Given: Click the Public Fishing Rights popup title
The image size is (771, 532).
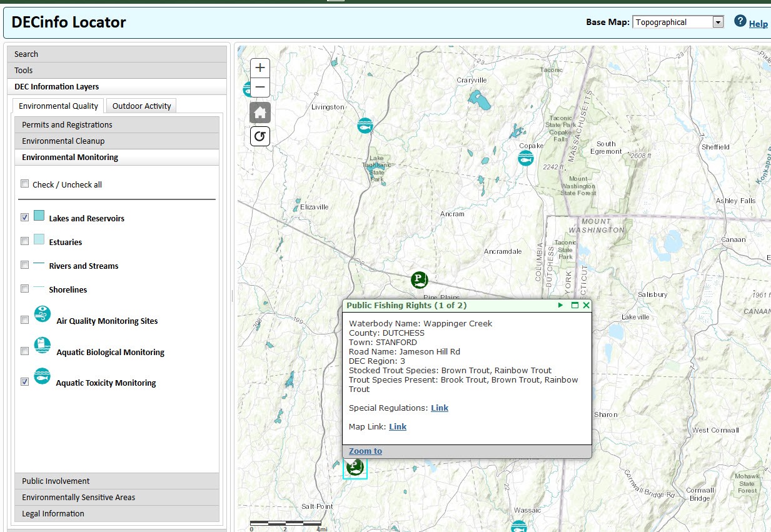Looking at the screenshot, I should 406,305.
